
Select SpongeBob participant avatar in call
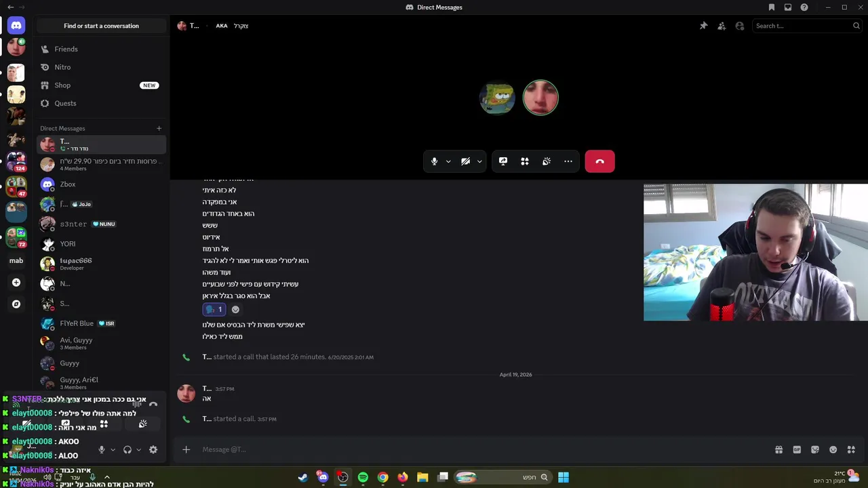[x=497, y=98]
